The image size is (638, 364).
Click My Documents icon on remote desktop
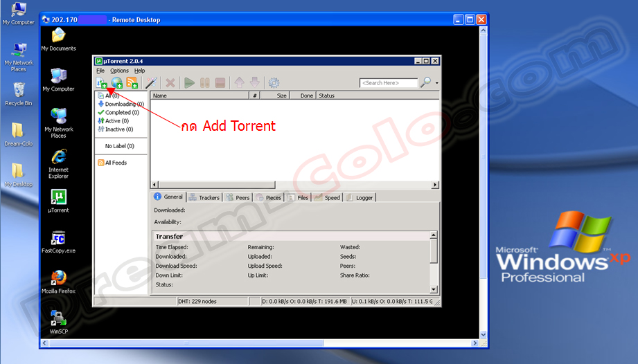pos(59,39)
